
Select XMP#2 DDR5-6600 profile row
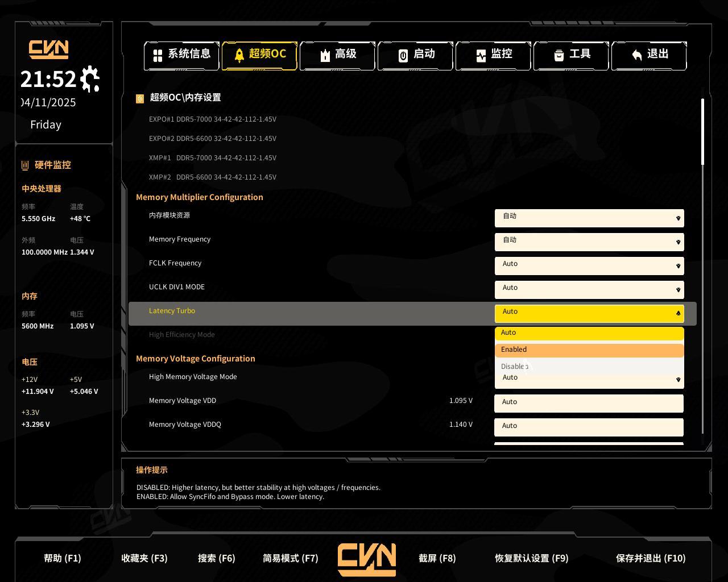pyautogui.click(x=213, y=177)
